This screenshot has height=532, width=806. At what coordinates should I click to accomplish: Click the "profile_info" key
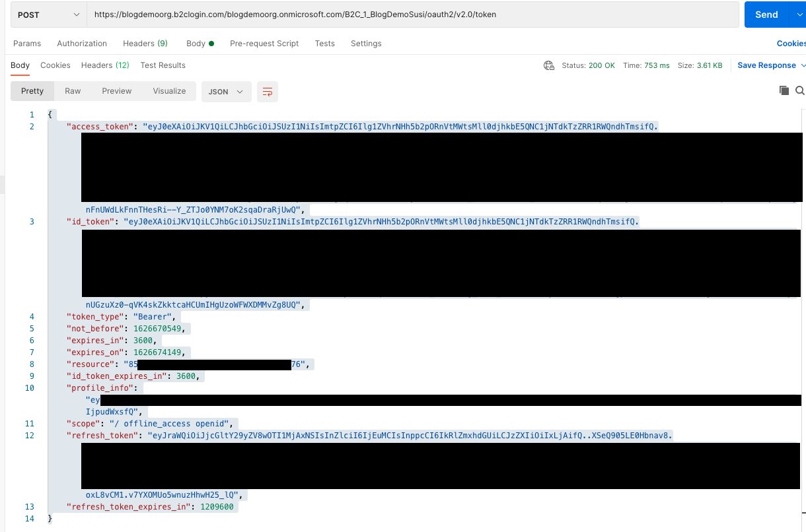tap(100, 388)
